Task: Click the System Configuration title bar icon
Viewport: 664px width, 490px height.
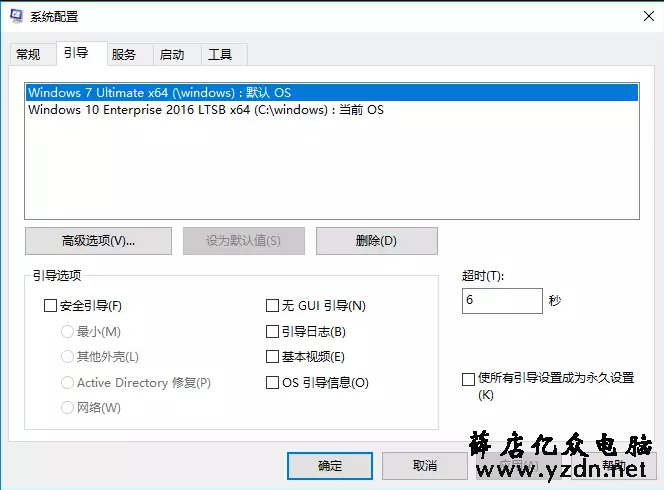Action: pos(17,16)
